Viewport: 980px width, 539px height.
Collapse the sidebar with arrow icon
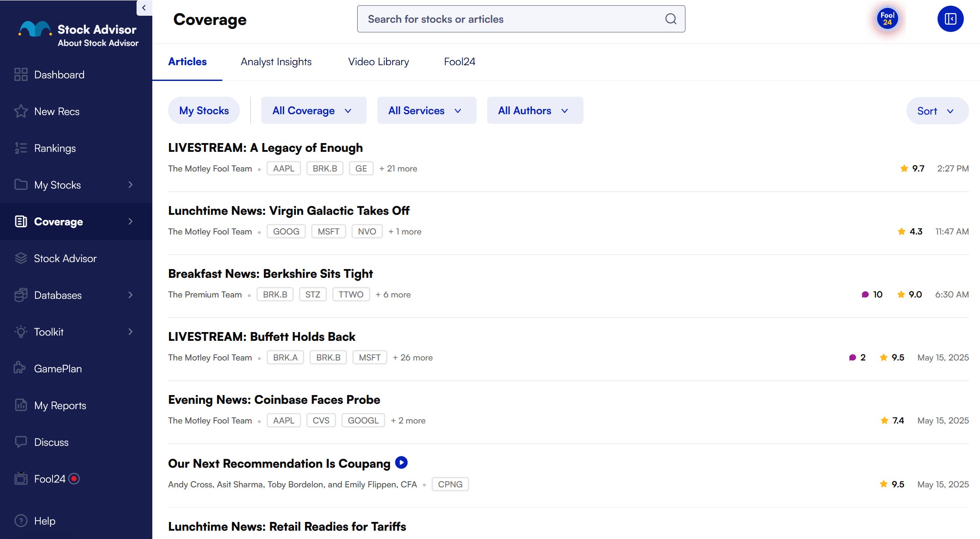[x=144, y=8]
